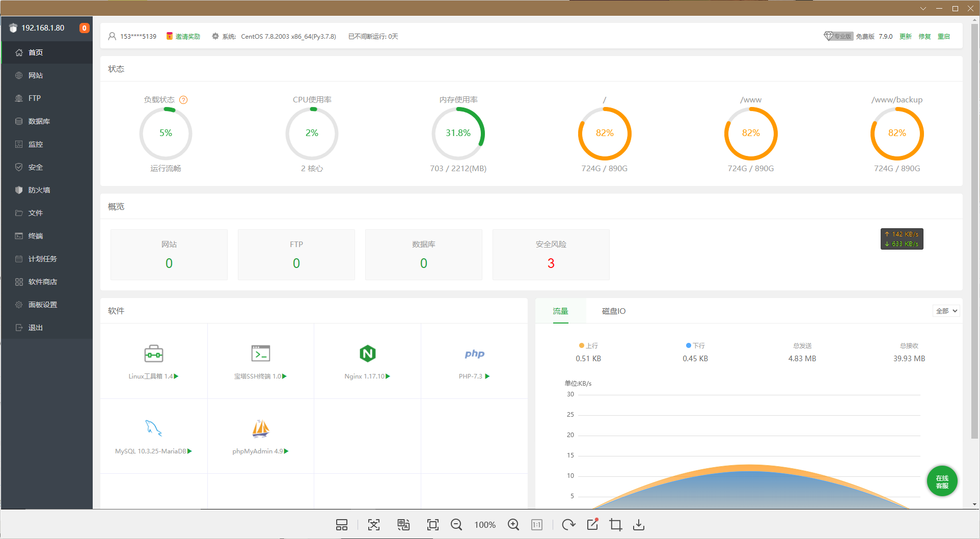
Task: Click the 数据库 database icon in sidebar
Action: (19, 121)
